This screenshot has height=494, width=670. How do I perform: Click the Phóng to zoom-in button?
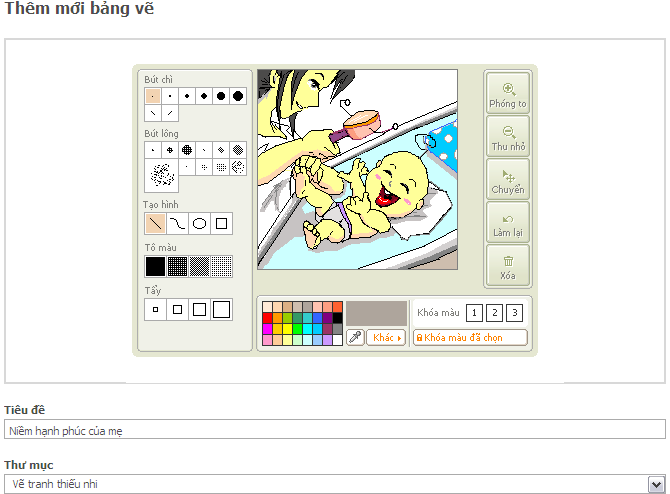(507, 94)
